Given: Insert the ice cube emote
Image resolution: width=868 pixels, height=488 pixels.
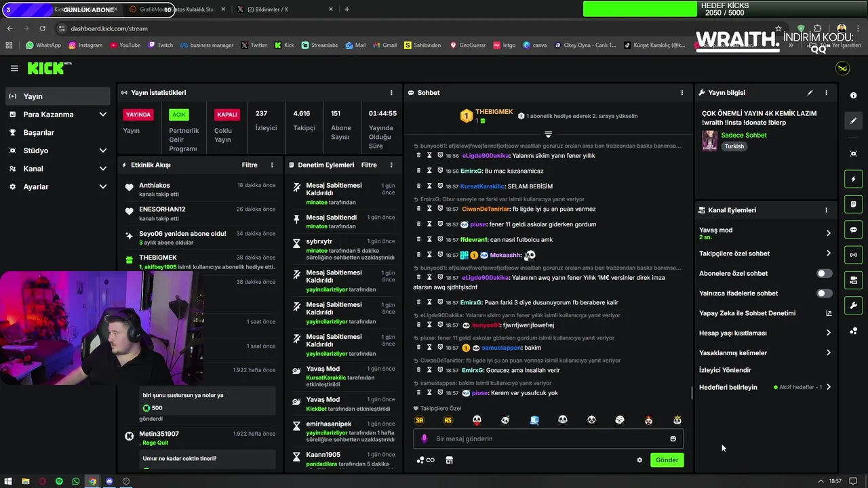Looking at the screenshot, I should [x=534, y=420].
